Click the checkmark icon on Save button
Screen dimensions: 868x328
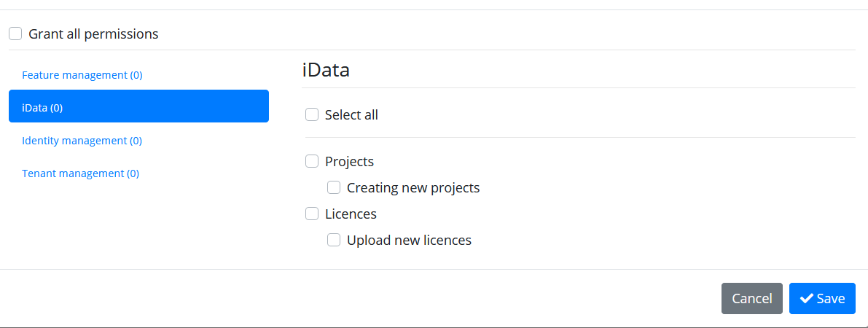[807, 299]
